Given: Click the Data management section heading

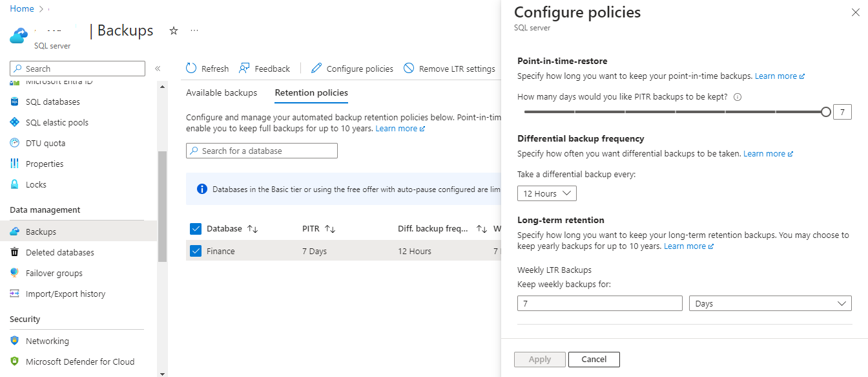Looking at the screenshot, I should pyautogui.click(x=45, y=210).
